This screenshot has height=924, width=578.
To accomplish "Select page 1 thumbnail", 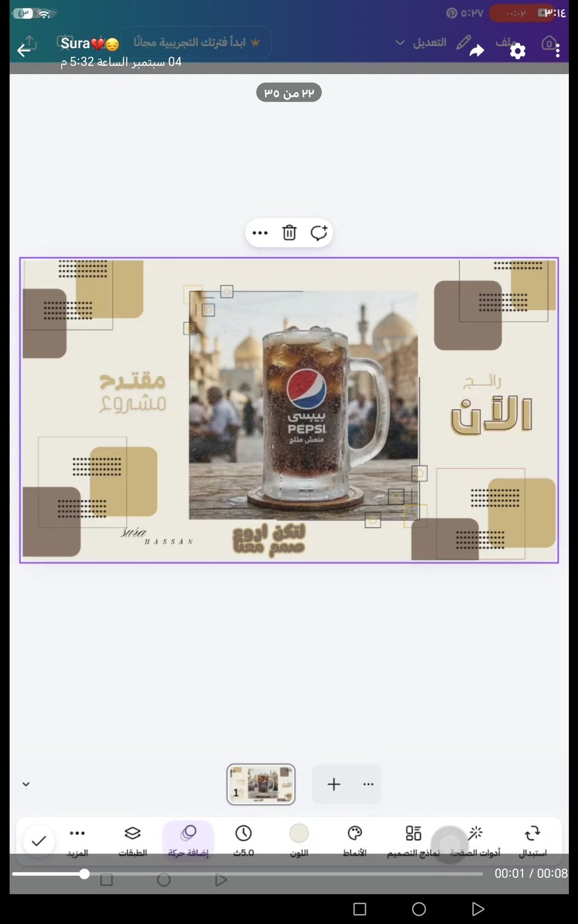I will pos(261,784).
